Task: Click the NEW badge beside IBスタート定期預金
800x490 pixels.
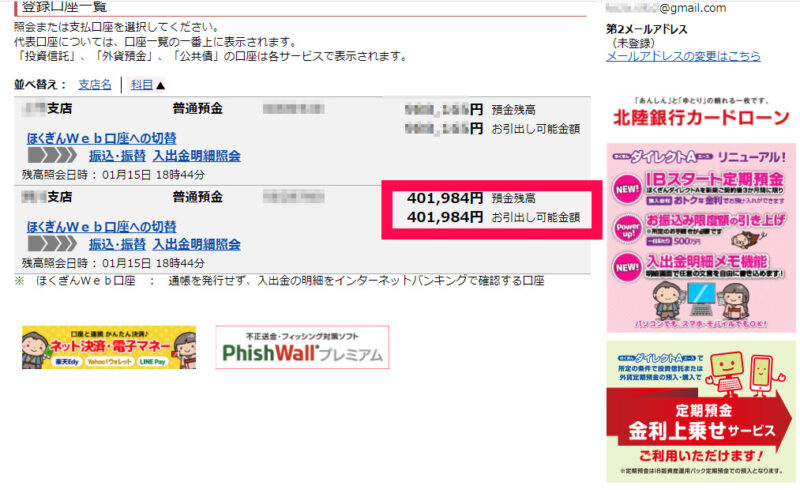Action: point(627,189)
